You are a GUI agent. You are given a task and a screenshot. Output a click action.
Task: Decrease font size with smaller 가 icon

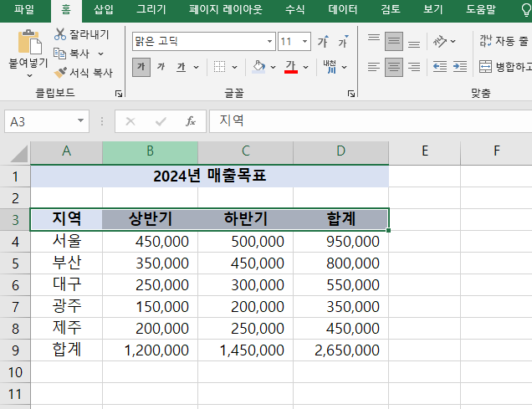tap(343, 41)
